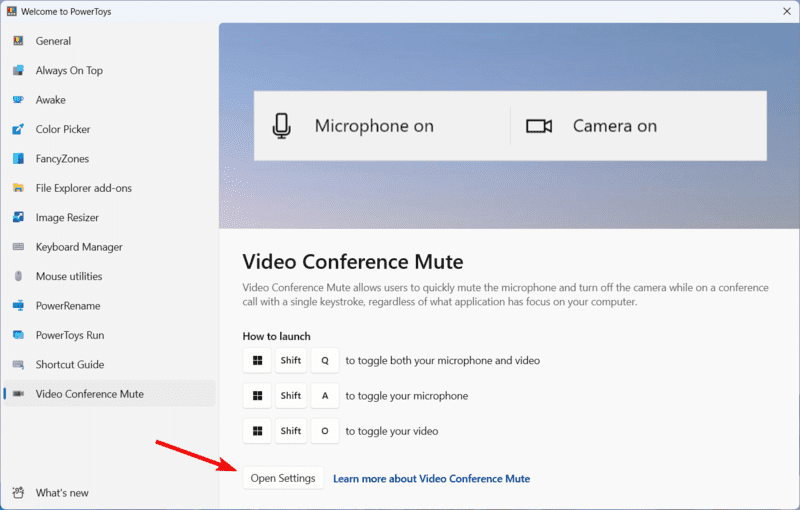Click 'to toggle your microphone' text
800x510 pixels.
coord(407,396)
